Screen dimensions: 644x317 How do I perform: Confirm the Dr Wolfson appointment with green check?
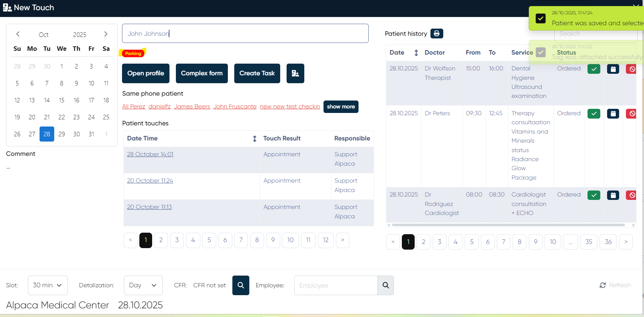[594, 69]
